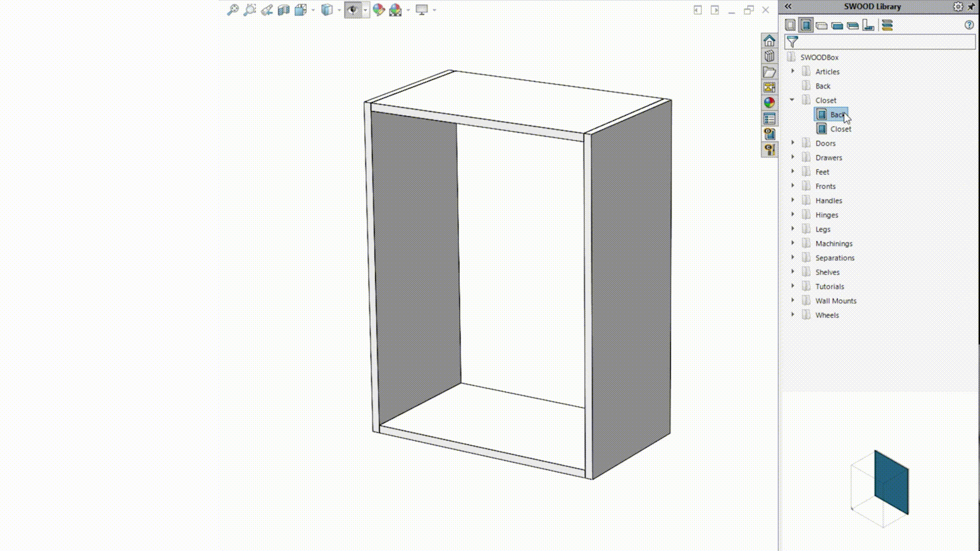The image size is (980, 551).
Task: Expand the Drawers folder
Action: [793, 157]
